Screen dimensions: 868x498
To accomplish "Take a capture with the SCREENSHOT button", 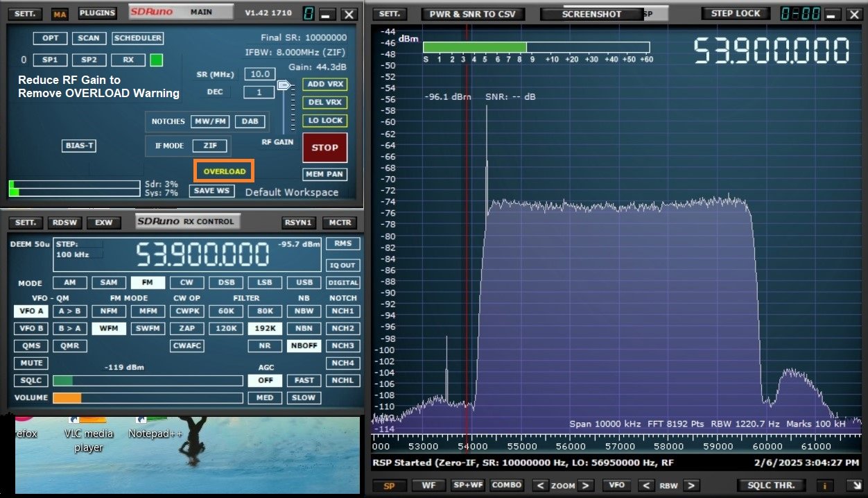I will tap(591, 14).
